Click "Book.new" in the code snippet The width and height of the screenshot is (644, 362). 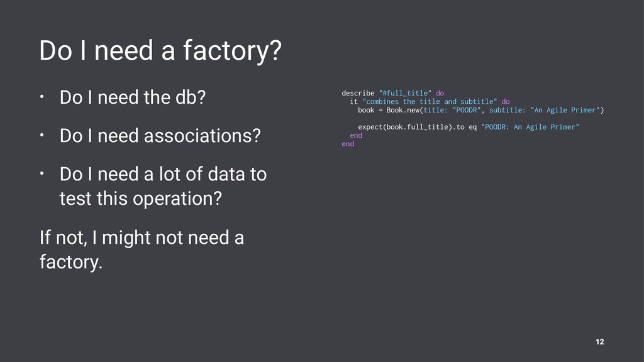pyautogui.click(x=402, y=110)
